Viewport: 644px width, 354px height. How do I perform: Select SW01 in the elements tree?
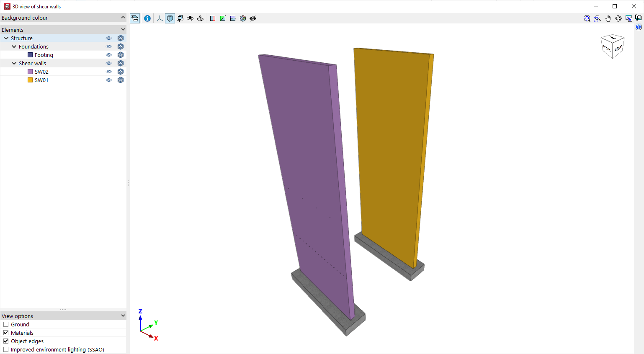(63, 80)
